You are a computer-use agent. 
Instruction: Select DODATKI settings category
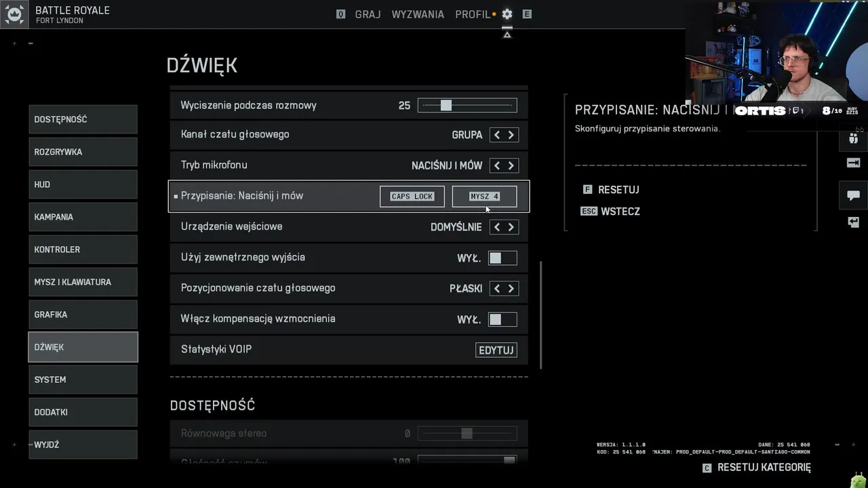83,412
